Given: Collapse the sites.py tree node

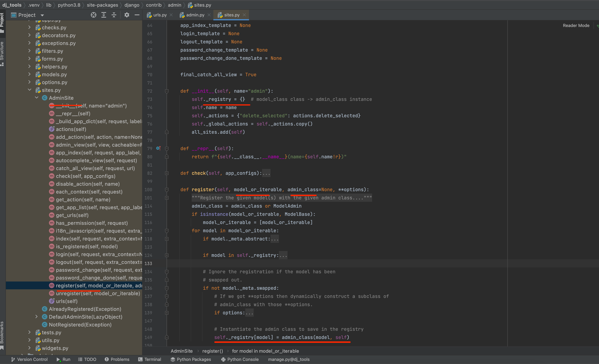Looking at the screenshot, I should 29,90.
